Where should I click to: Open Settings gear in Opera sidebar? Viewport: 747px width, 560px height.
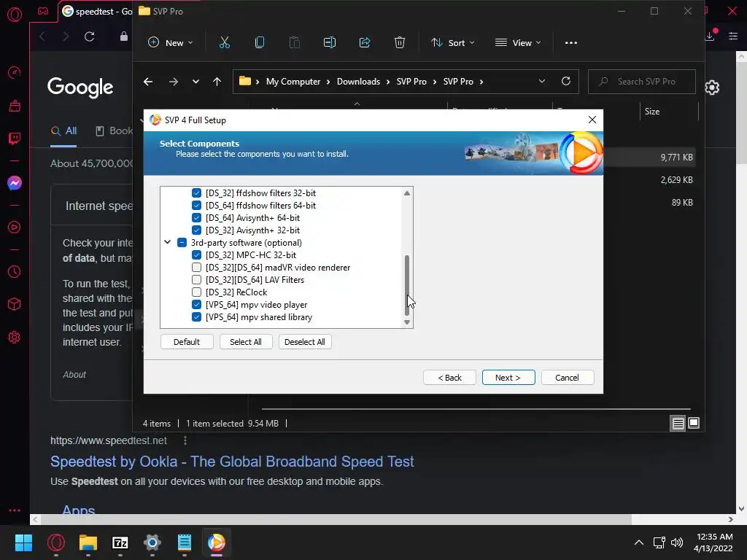pyautogui.click(x=15, y=337)
